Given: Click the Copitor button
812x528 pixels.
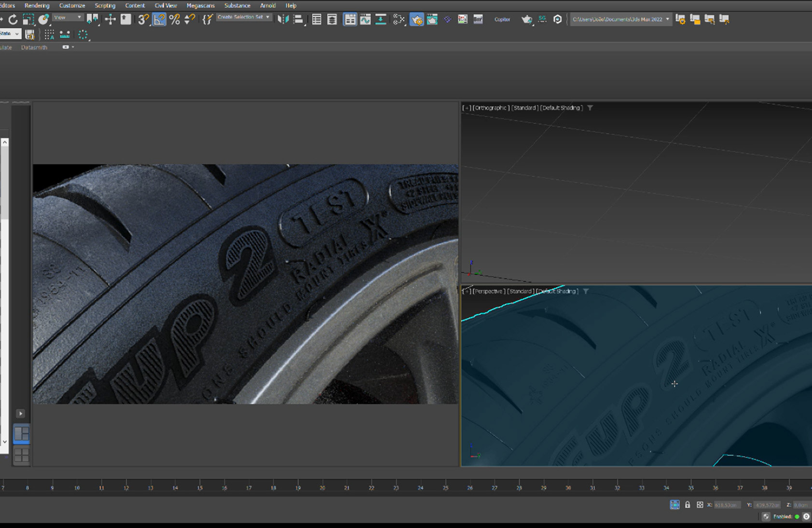Looking at the screenshot, I should (502, 19).
